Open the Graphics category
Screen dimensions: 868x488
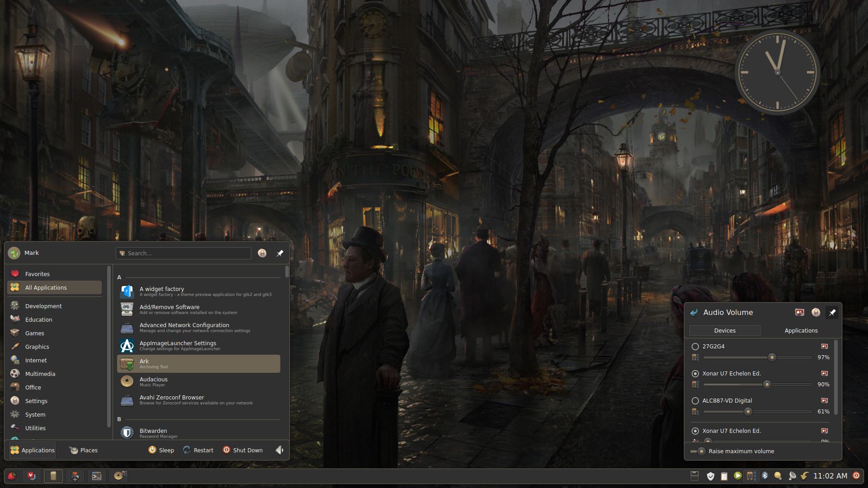coord(54,347)
